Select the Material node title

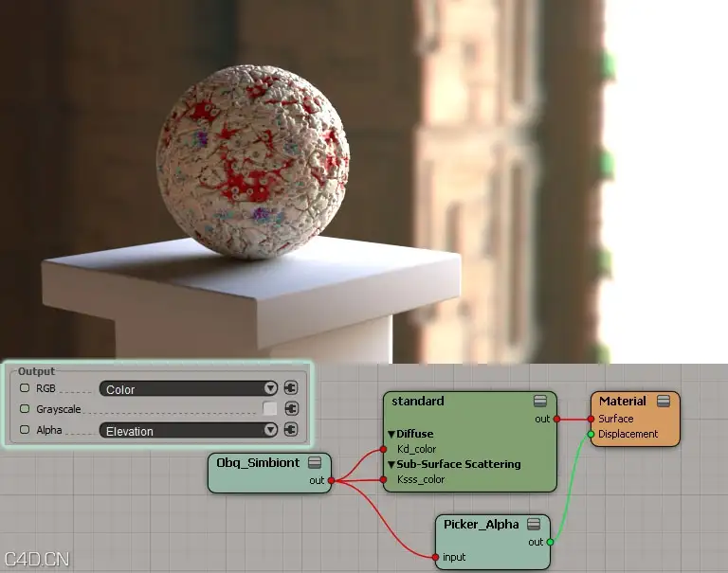(622, 401)
